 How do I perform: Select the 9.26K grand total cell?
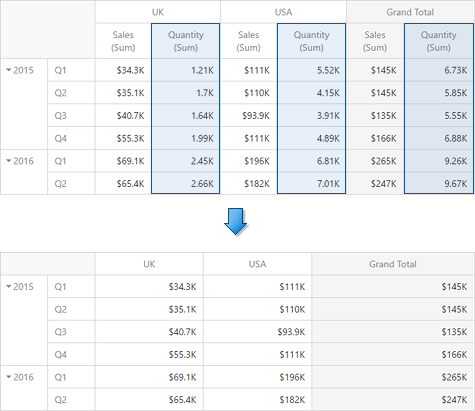pyautogui.click(x=439, y=161)
